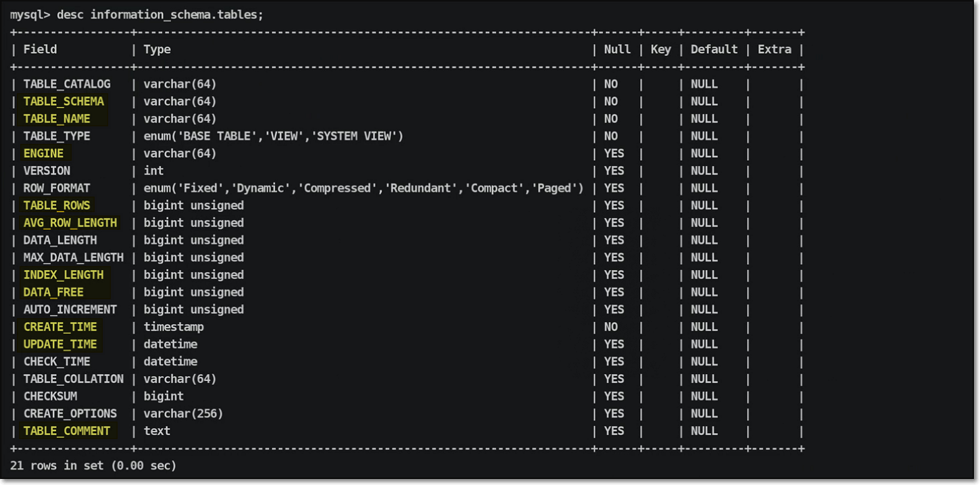Click the mysql desc command line

pos(136,15)
